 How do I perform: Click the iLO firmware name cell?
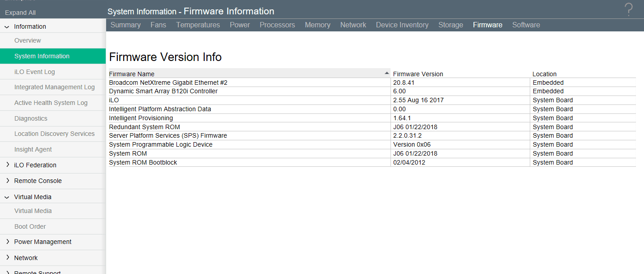tap(114, 100)
